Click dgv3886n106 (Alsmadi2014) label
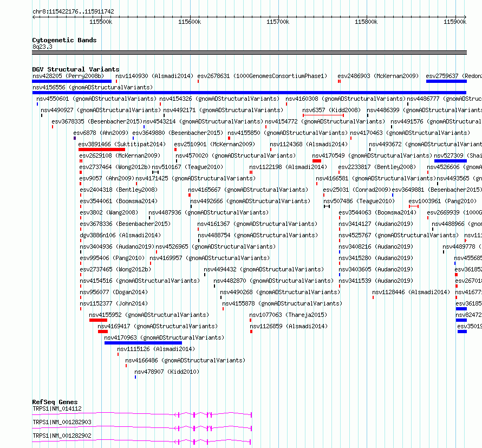This screenshot has width=482, height=448. 120,235
